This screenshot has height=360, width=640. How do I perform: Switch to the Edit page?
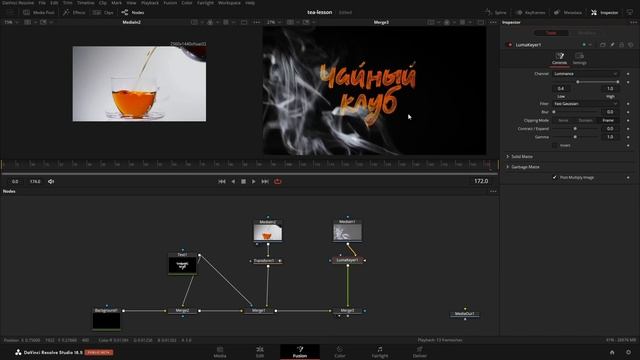[260, 352]
